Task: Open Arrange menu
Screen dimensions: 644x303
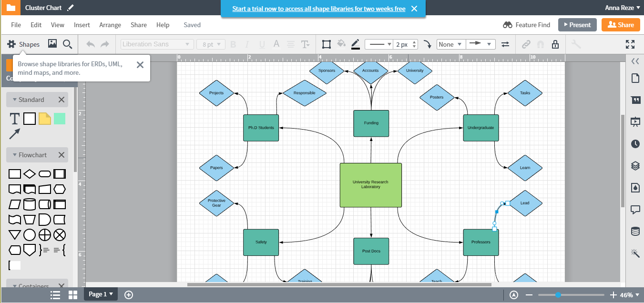Action: [110, 25]
